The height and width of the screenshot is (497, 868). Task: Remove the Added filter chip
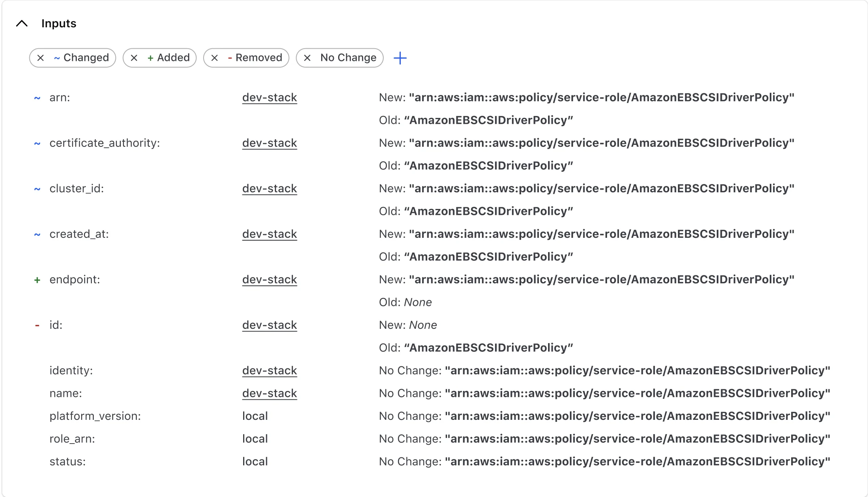click(134, 58)
